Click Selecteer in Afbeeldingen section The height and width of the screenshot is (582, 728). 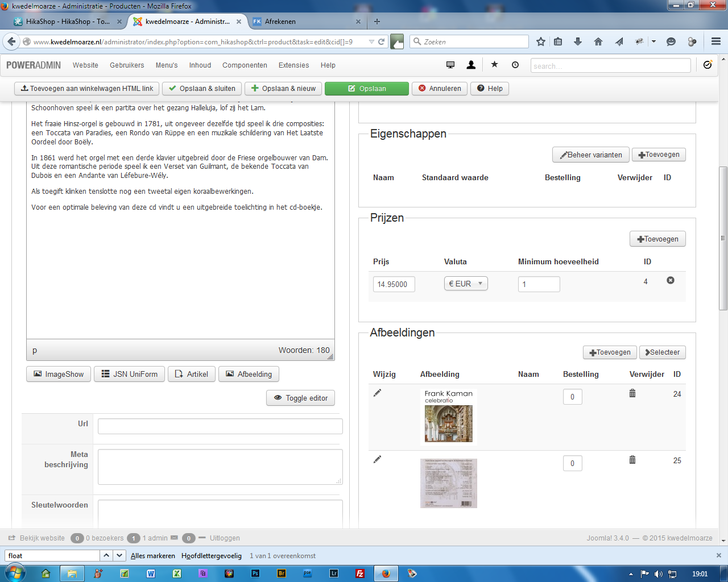[x=663, y=352]
